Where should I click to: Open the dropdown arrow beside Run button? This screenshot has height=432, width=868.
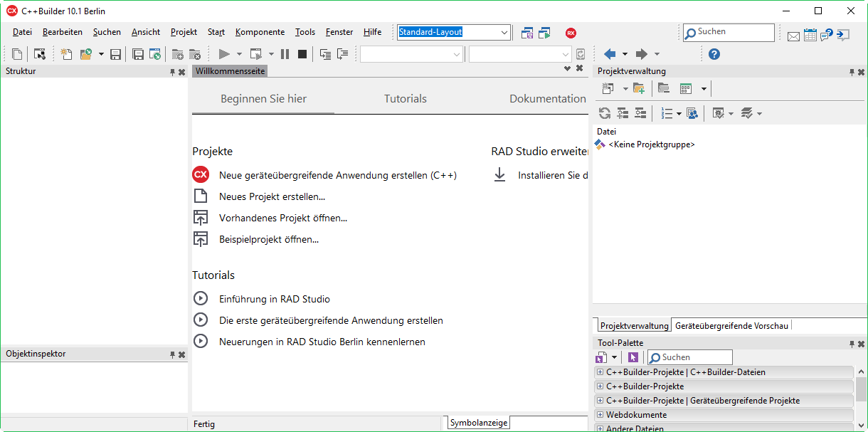(x=239, y=54)
